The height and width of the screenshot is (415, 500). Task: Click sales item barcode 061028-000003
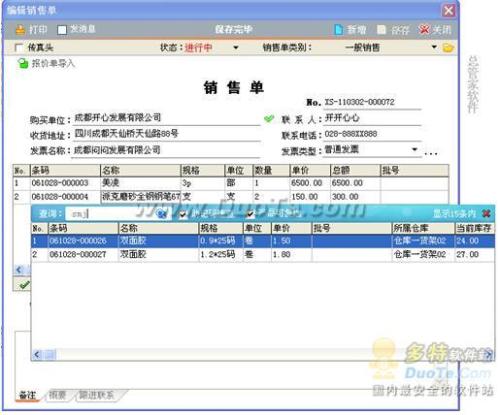point(60,183)
